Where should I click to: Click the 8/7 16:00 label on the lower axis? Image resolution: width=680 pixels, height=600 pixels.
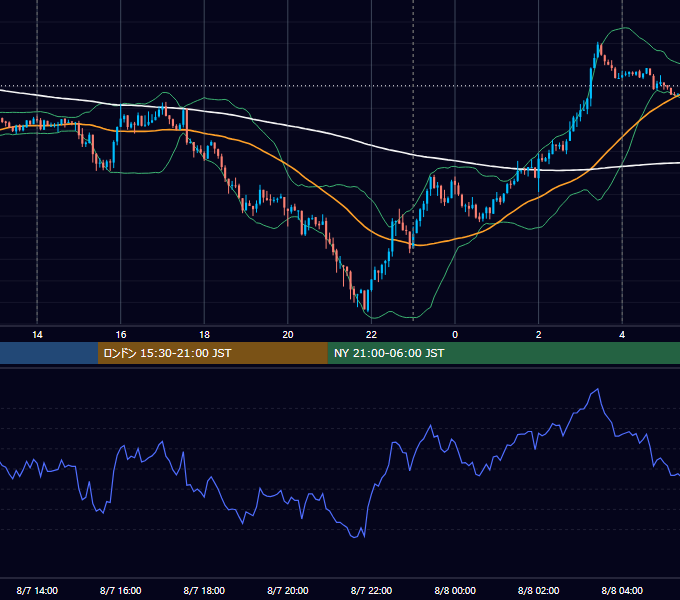pos(121,590)
